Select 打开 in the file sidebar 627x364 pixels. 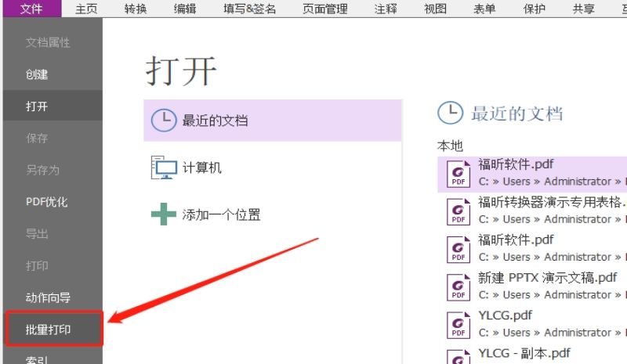tap(53, 106)
